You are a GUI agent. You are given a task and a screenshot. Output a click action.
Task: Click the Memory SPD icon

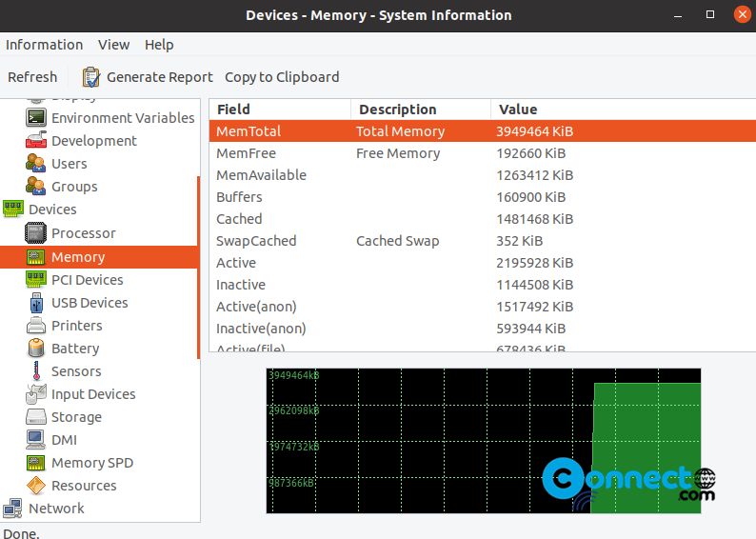tap(36, 463)
